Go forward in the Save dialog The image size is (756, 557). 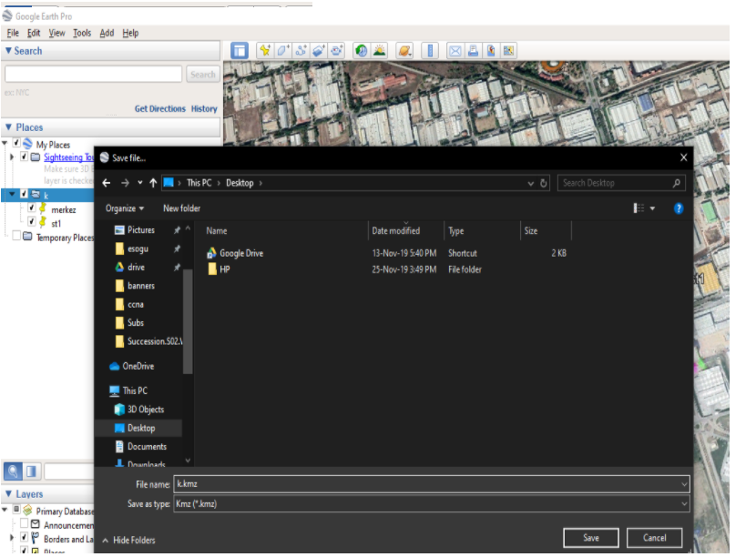(x=125, y=183)
